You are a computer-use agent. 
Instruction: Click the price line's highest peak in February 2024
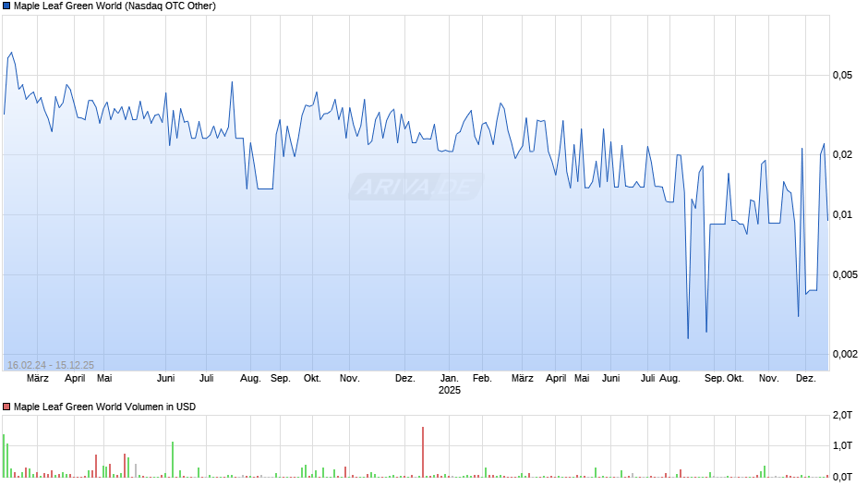tap(11, 54)
